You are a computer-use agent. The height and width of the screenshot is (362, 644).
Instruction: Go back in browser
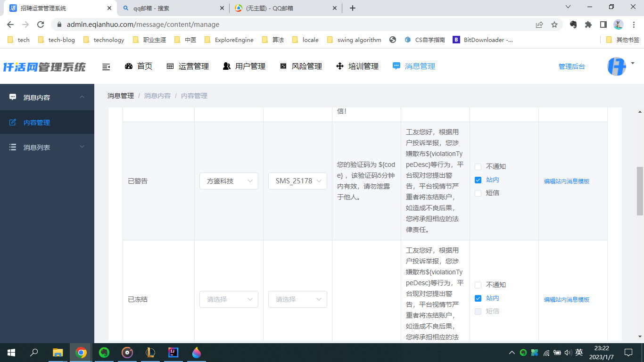click(10, 25)
